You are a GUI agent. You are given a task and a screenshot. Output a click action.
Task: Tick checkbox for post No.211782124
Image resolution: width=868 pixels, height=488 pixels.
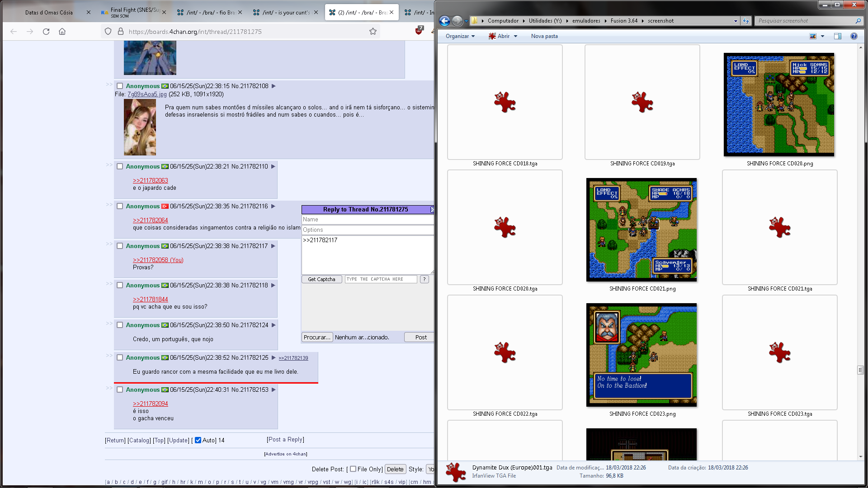pos(120,325)
